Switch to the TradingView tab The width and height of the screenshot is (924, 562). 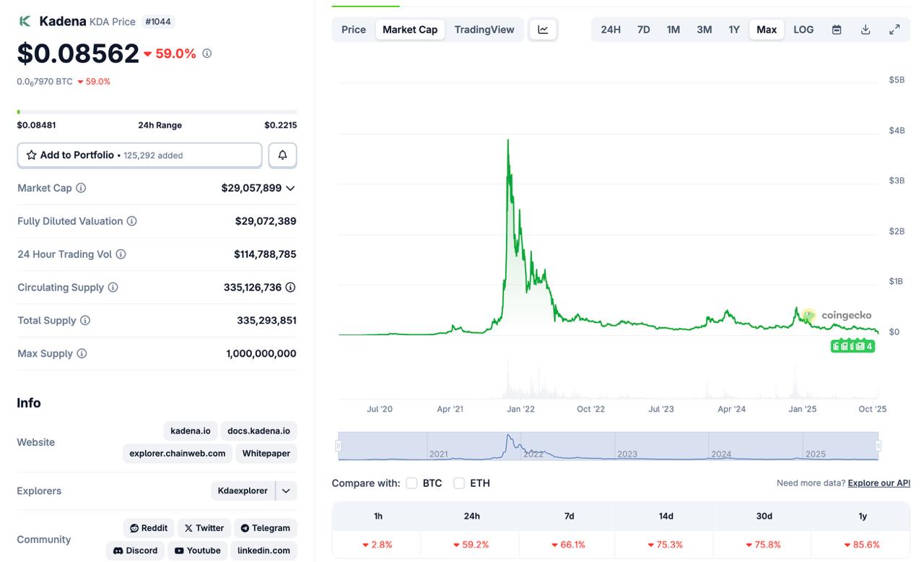pos(484,30)
